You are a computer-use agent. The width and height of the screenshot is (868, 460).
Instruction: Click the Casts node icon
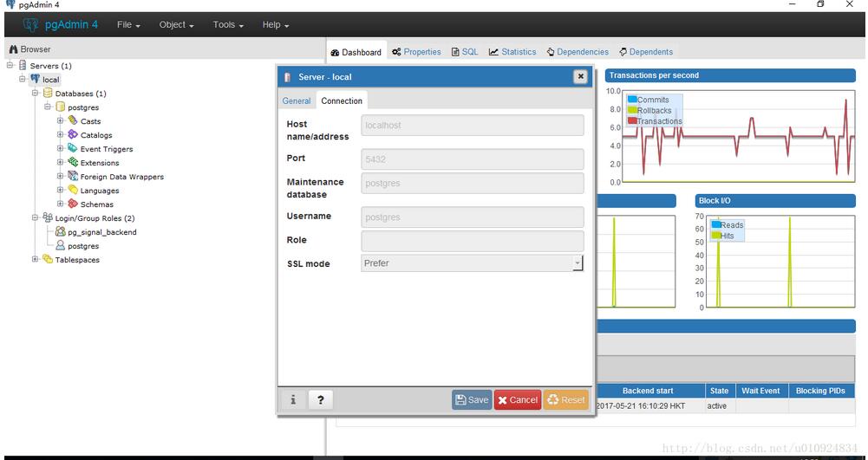point(73,121)
